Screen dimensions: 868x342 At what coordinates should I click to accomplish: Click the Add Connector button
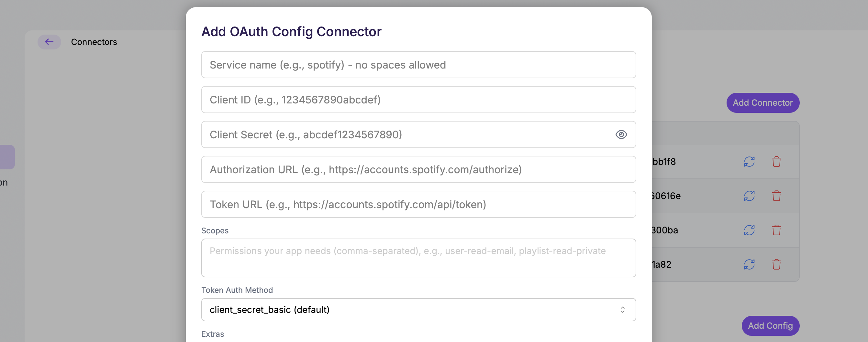point(762,103)
